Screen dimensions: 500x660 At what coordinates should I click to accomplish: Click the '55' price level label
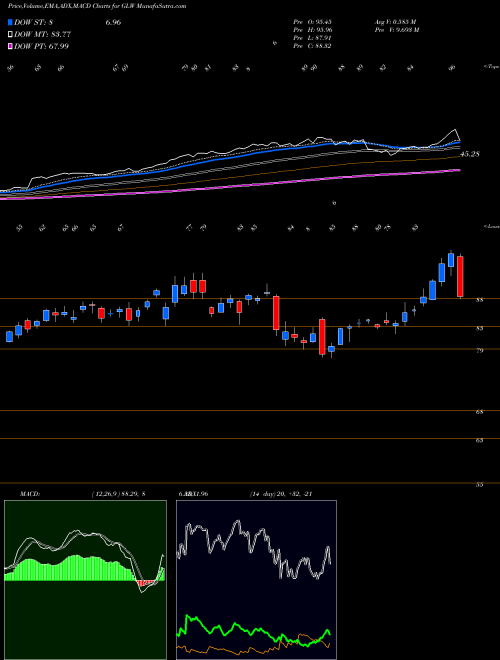point(479,485)
